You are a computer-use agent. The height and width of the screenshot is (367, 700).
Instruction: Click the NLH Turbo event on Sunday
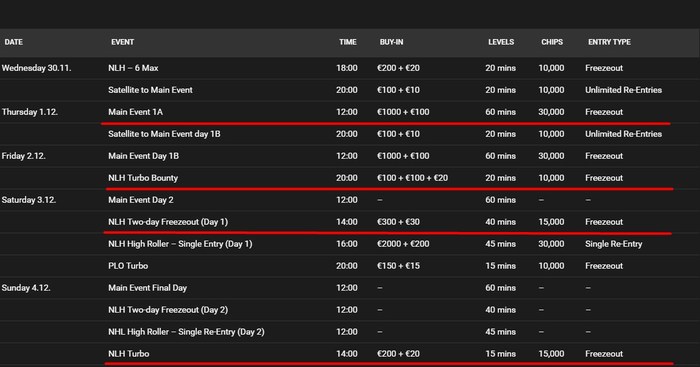pyautogui.click(x=129, y=354)
